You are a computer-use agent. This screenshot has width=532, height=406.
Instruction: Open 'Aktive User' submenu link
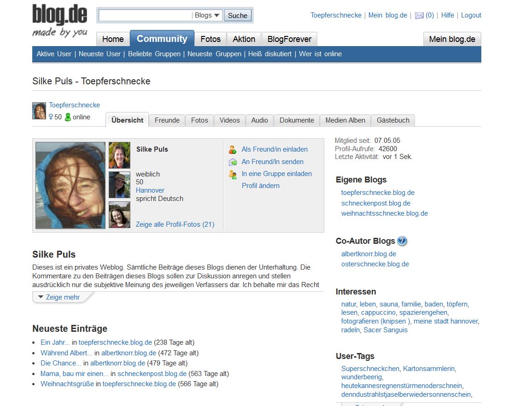coord(54,54)
